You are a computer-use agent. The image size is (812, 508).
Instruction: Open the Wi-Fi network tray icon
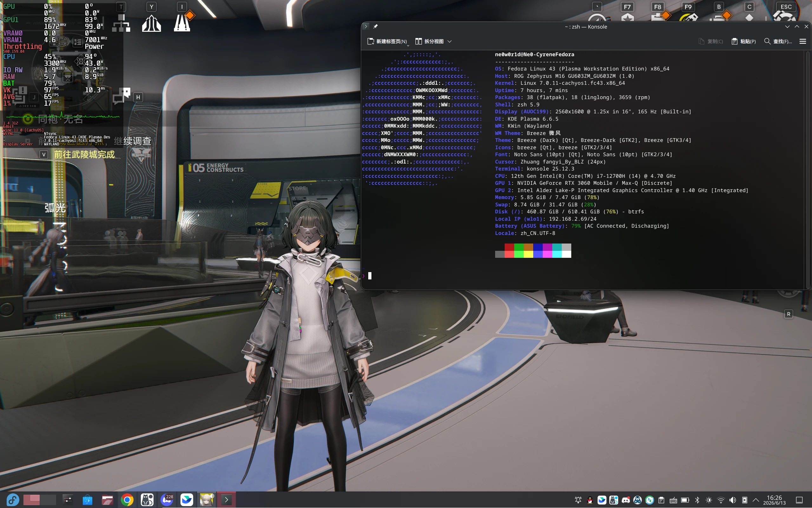coord(721,500)
